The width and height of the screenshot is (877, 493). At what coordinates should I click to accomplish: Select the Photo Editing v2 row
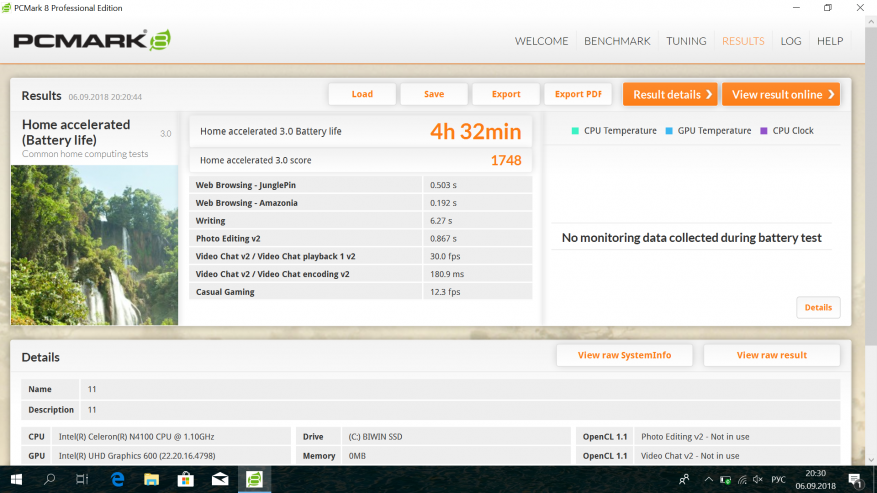pyautogui.click(x=361, y=238)
